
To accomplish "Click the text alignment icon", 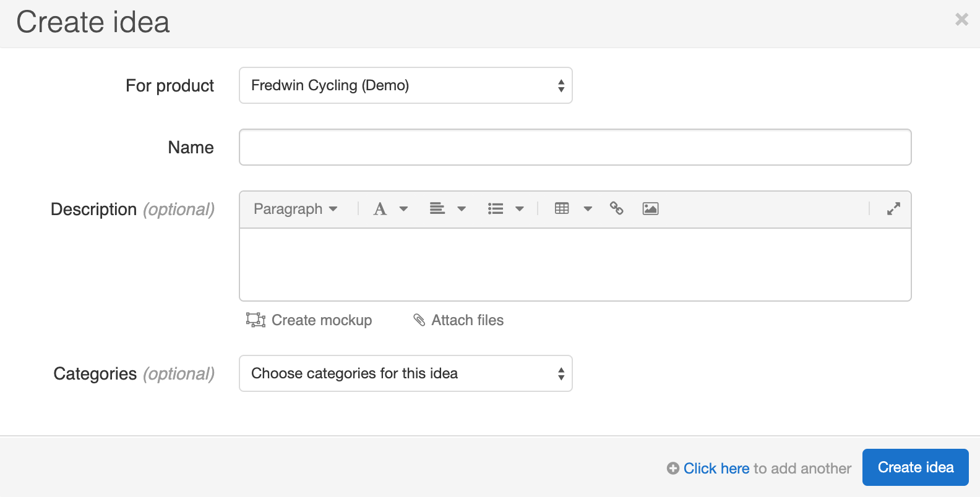I will pyautogui.click(x=437, y=209).
